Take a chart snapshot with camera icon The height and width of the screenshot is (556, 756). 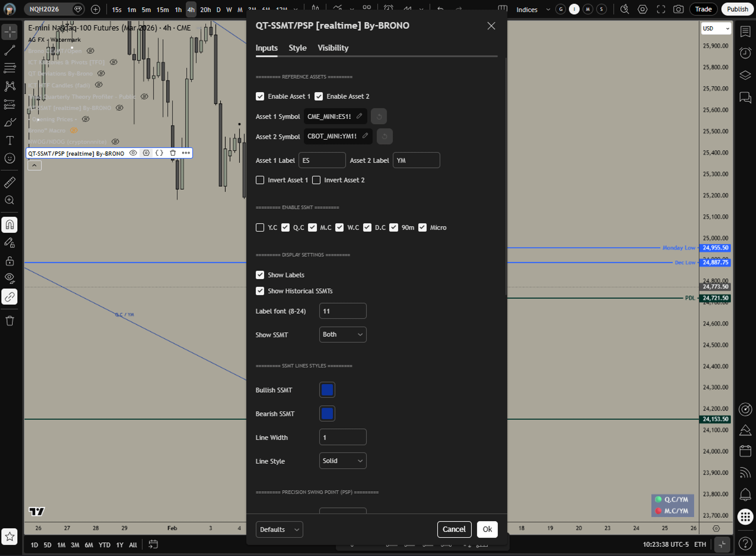click(x=678, y=9)
